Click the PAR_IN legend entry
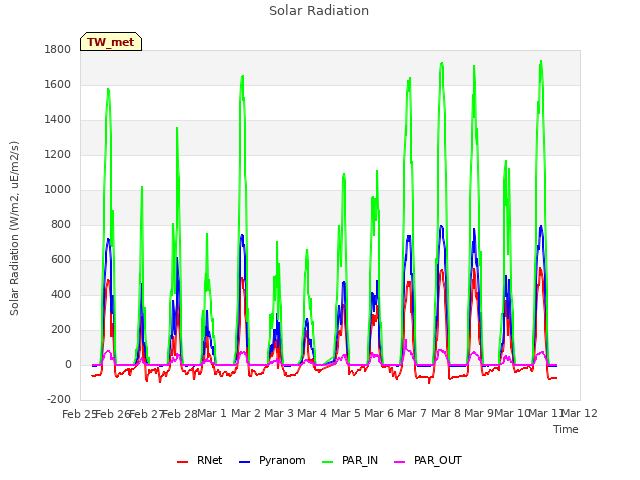 pyautogui.click(x=350, y=460)
